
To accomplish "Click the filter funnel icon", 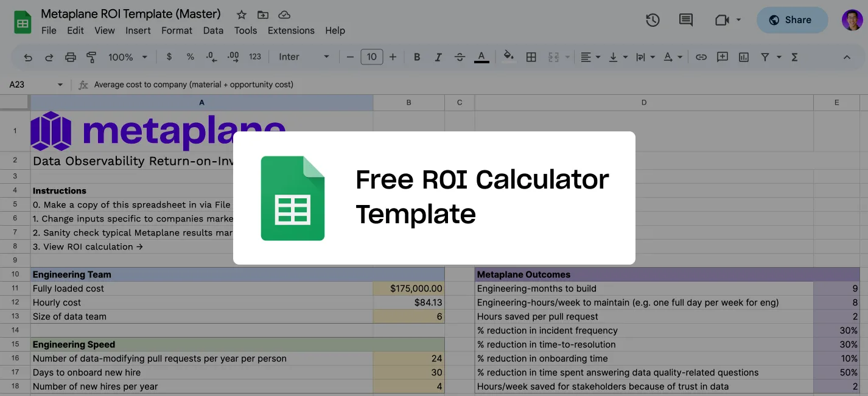I will coord(765,57).
